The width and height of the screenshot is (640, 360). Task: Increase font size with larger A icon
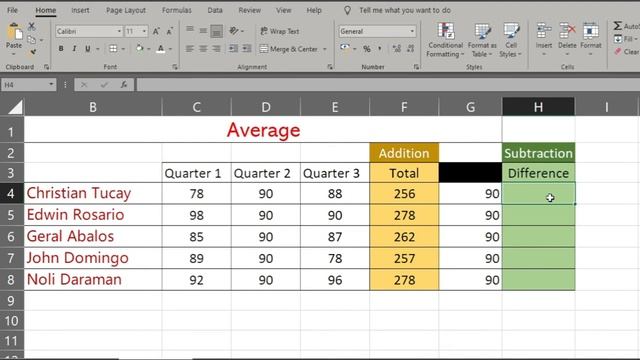[x=156, y=31]
